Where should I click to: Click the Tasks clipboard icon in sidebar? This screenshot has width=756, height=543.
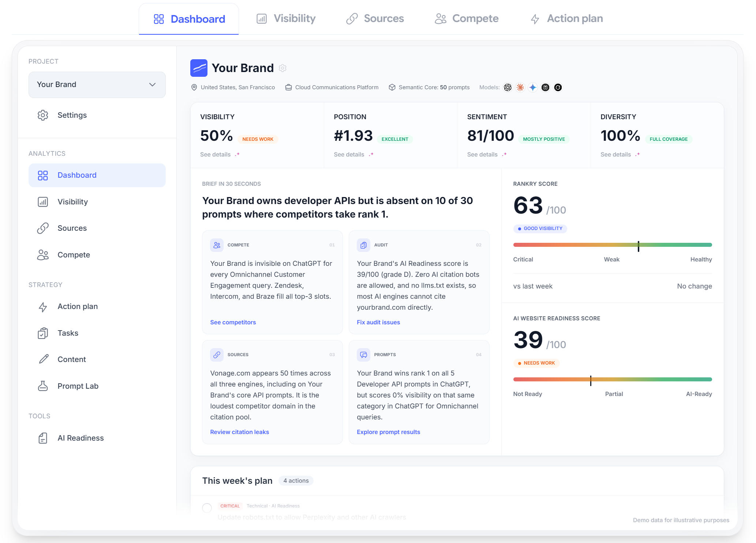43,333
